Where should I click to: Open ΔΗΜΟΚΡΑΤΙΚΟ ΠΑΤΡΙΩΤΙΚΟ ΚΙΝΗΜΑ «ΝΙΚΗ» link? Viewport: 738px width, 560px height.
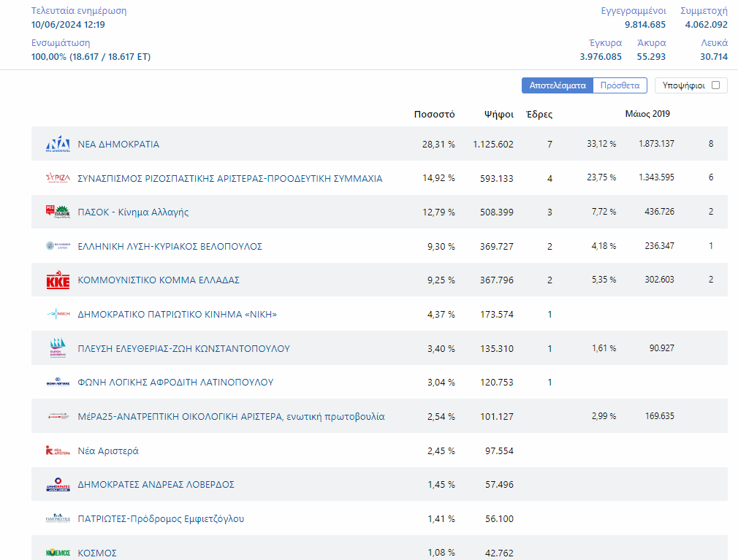pos(178,314)
